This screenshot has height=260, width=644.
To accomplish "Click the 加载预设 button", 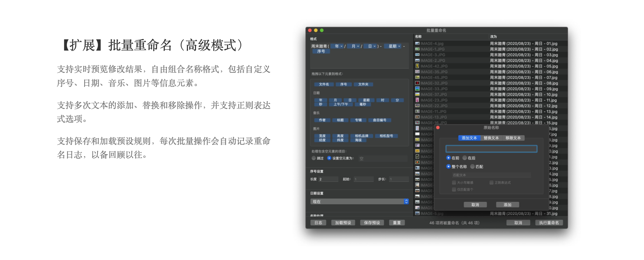I will click(343, 223).
